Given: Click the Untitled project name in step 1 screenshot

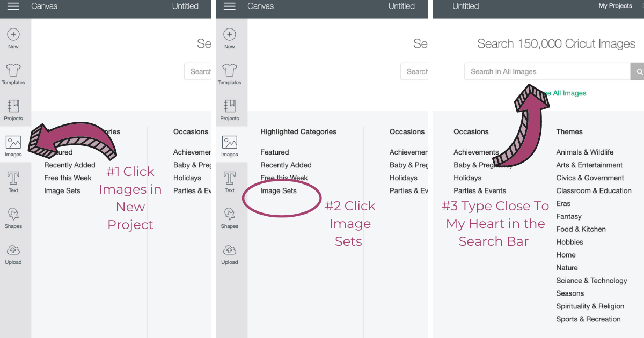Looking at the screenshot, I should 185,6.
